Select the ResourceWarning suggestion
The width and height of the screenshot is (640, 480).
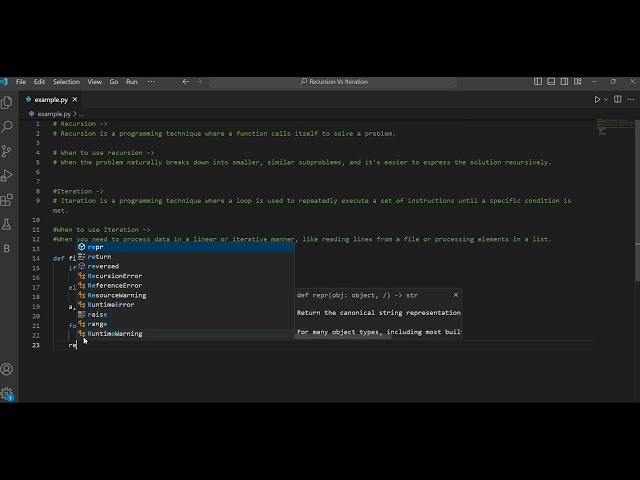(186, 295)
